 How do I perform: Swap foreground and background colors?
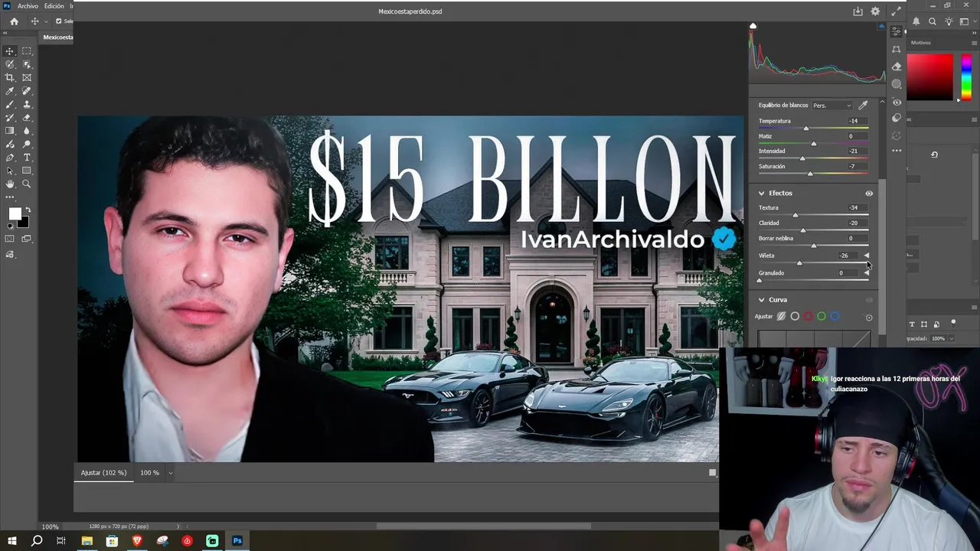click(28, 210)
